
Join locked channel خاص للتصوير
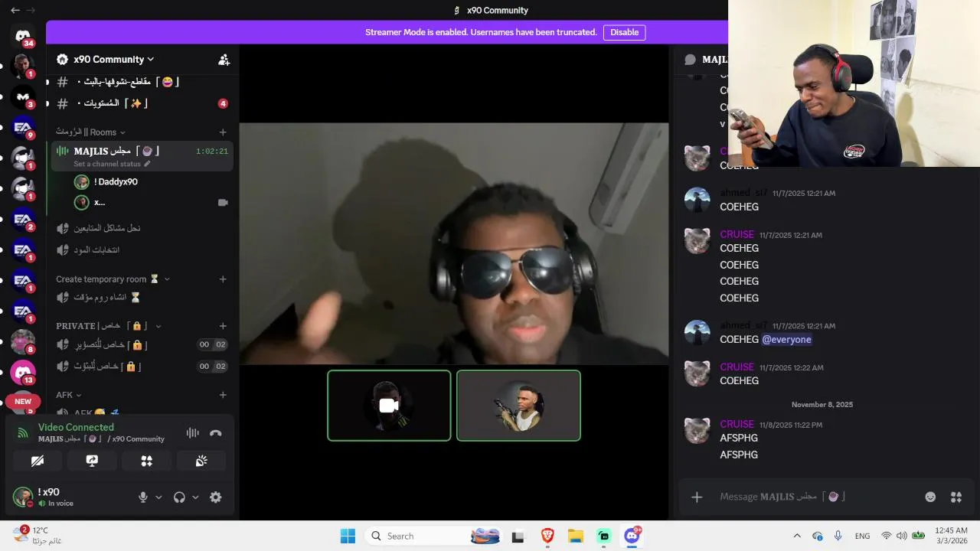(142, 344)
